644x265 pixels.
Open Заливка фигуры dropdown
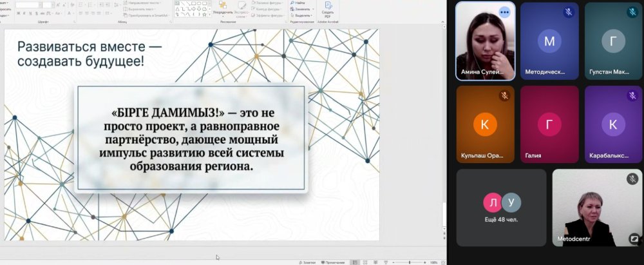267,3
